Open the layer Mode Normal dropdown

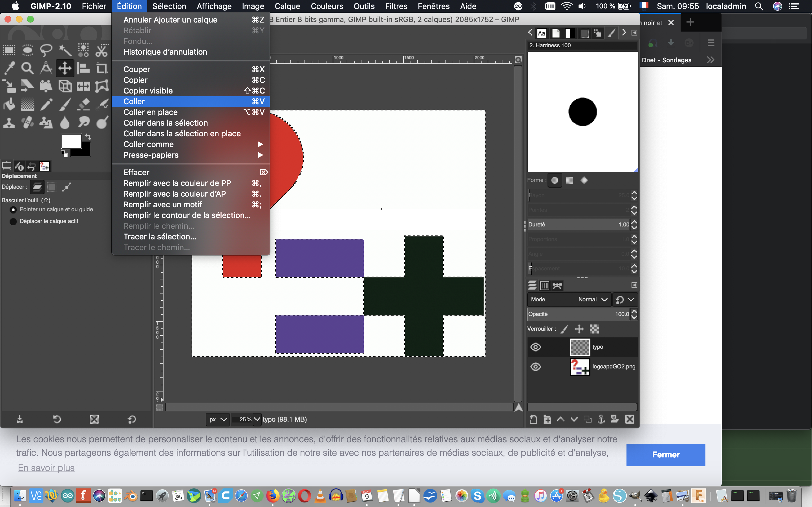(x=592, y=299)
